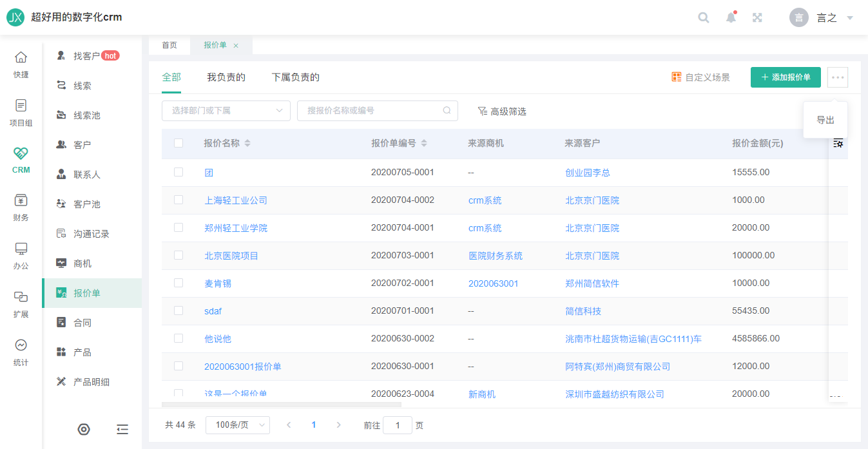This screenshot has width=868, height=449.
Task: Check the row for sdaf
Action: click(178, 310)
